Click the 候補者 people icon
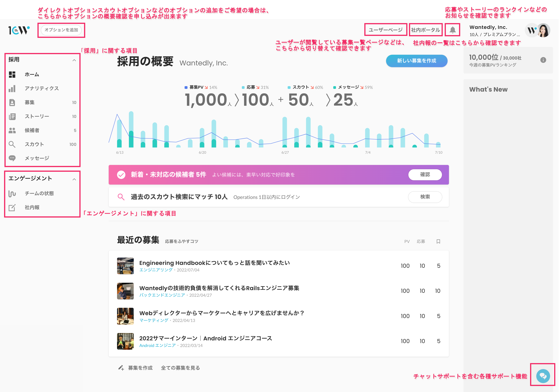 pyautogui.click(x=12, y=130)
